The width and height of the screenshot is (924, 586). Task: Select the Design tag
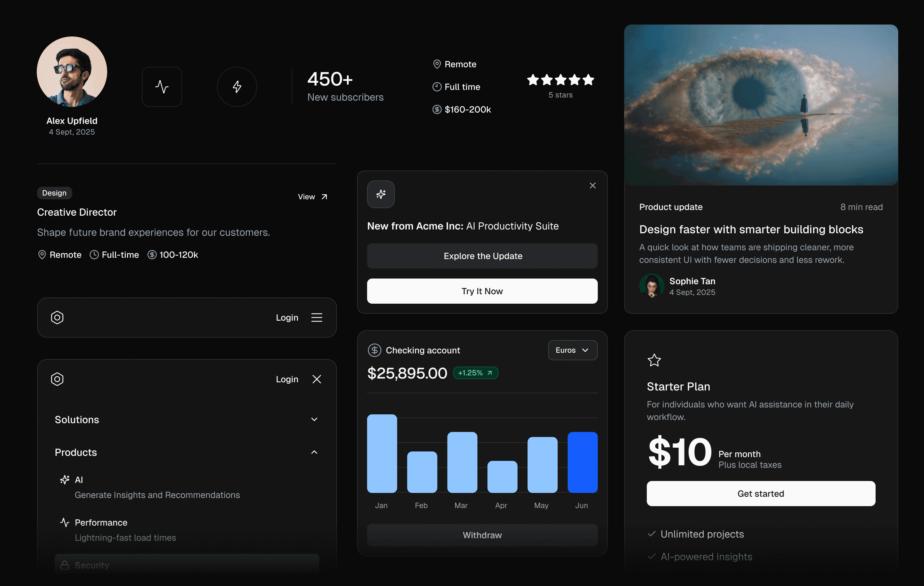[54, 193]
